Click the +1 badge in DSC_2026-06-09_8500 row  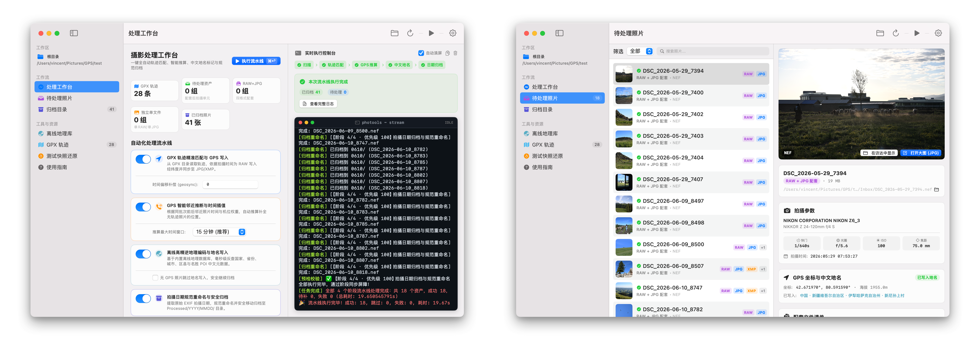tap(763, 248)
